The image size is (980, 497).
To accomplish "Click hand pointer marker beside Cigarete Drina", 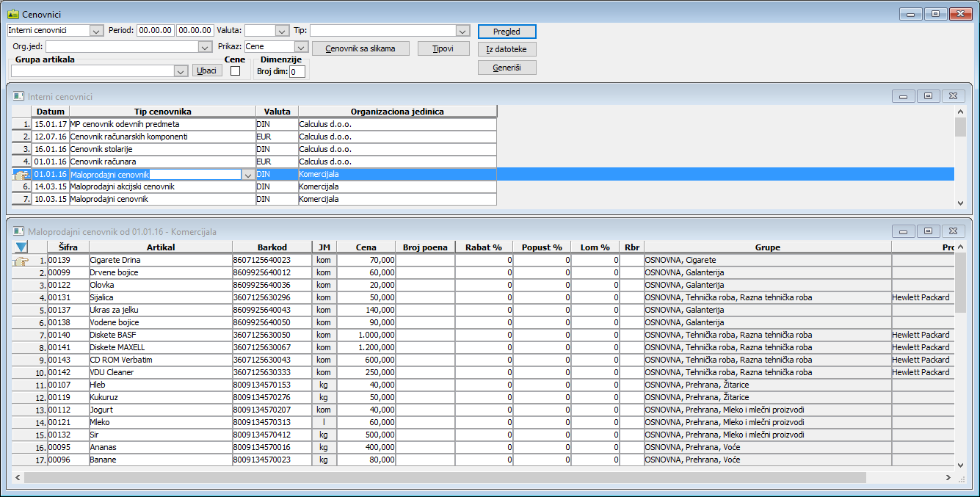I will click(x=21, y=261).
